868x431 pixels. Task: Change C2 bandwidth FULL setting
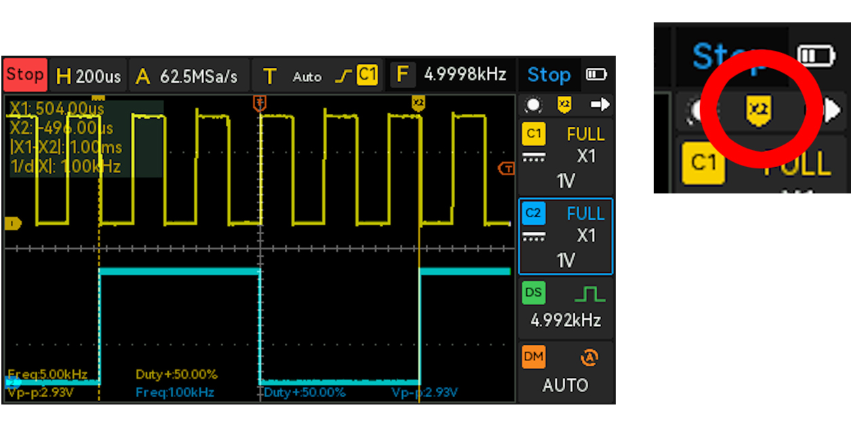coord(585,214)
